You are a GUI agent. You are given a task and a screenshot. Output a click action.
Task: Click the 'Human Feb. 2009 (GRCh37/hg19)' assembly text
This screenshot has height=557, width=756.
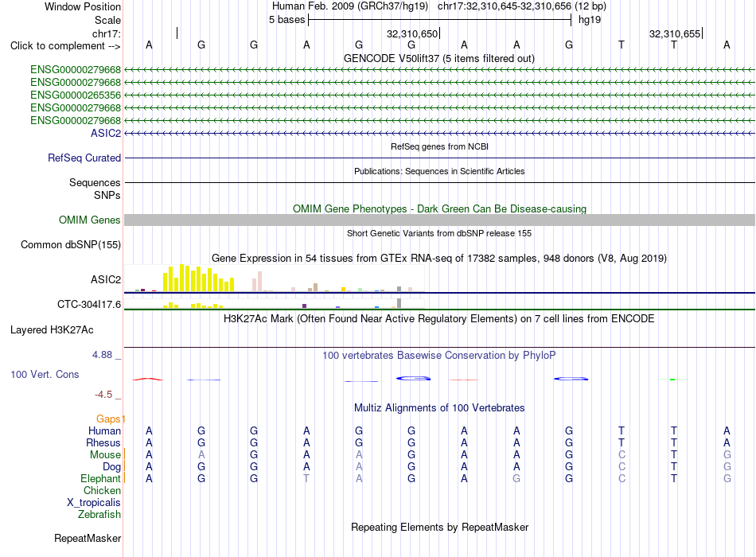(x=350, y=6)
